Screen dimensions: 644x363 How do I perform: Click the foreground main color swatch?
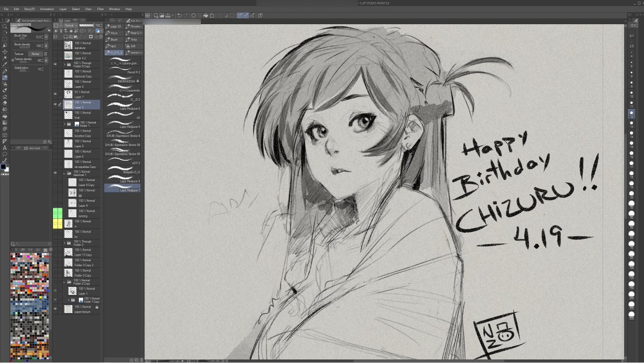pos(3,167)
